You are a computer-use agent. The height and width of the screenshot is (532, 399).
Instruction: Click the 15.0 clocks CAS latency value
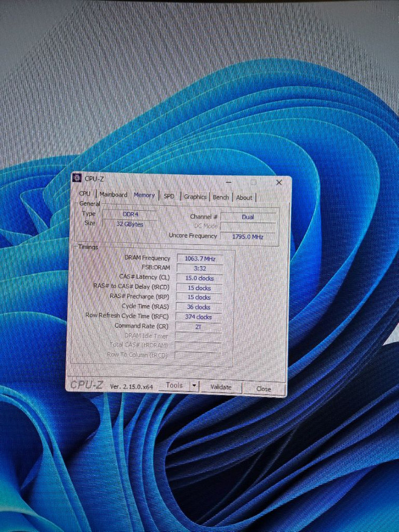click(x=199, y=278)
